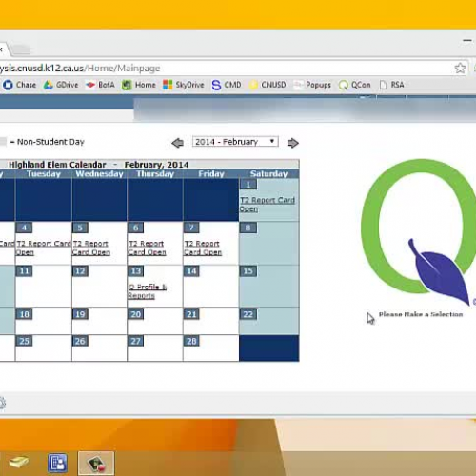Screen dimensions: 476x476
Task: Click the Saturday column header
Action: (x=268, y=174)
